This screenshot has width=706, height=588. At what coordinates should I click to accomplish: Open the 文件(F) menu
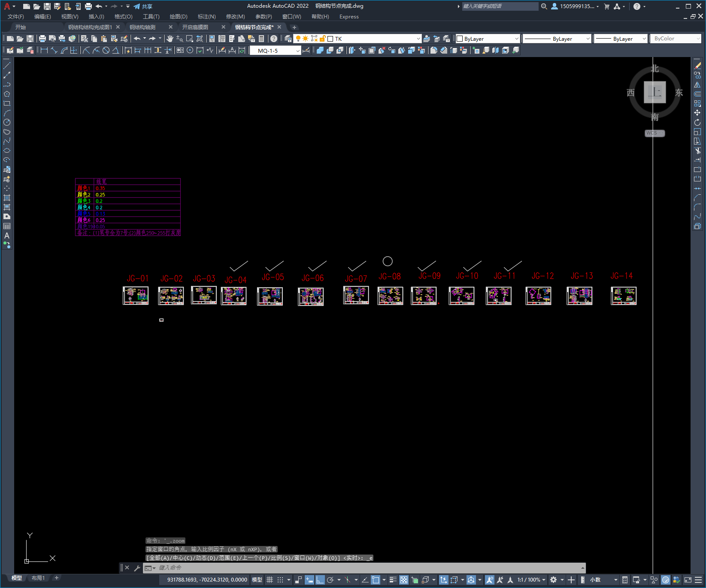16,17
